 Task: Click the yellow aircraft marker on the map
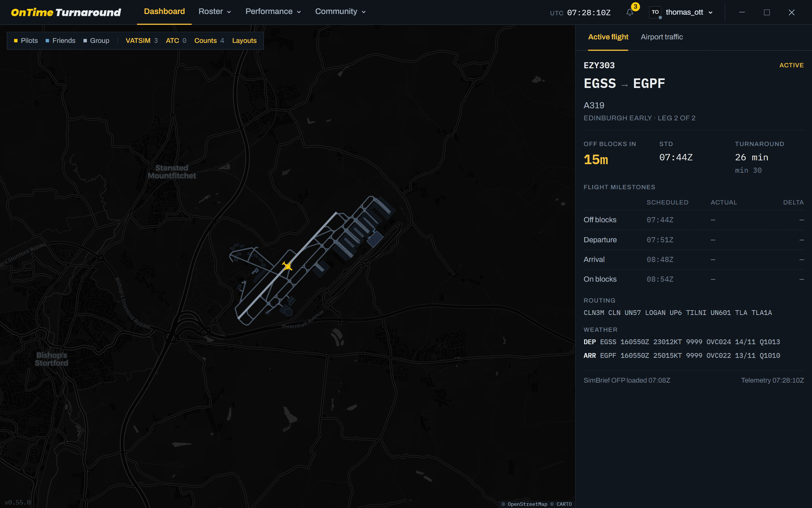coord(287,266)
